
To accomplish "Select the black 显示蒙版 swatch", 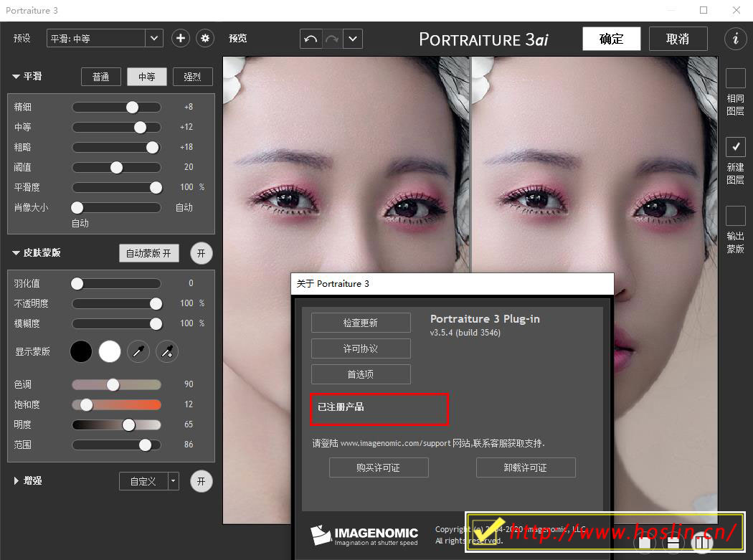I will pyautogui.click(x=81, y=351).
